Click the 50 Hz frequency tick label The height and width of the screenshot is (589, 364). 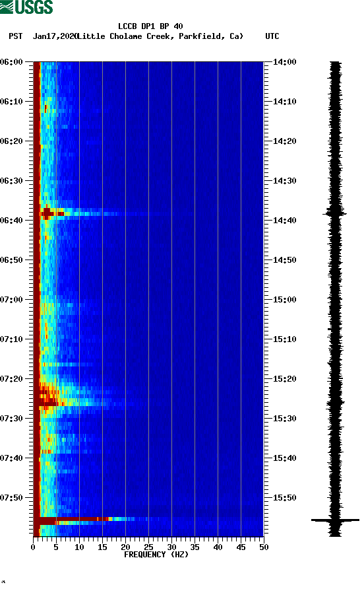point(264,547)
